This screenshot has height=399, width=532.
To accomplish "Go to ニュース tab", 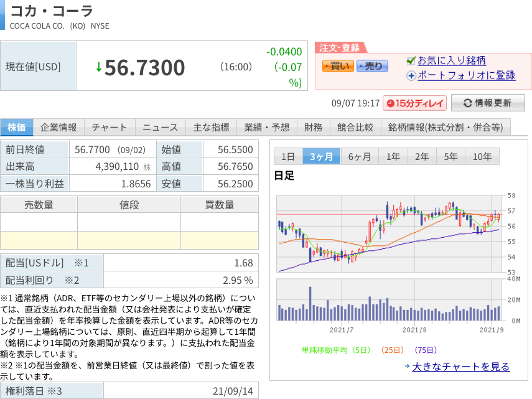I will pyautogui.click(x=160, y=127).
